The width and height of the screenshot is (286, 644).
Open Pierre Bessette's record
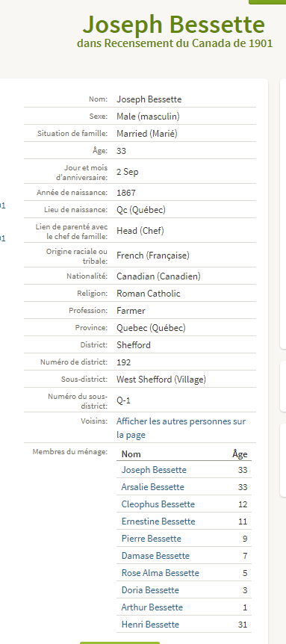(x=151, y=539)
